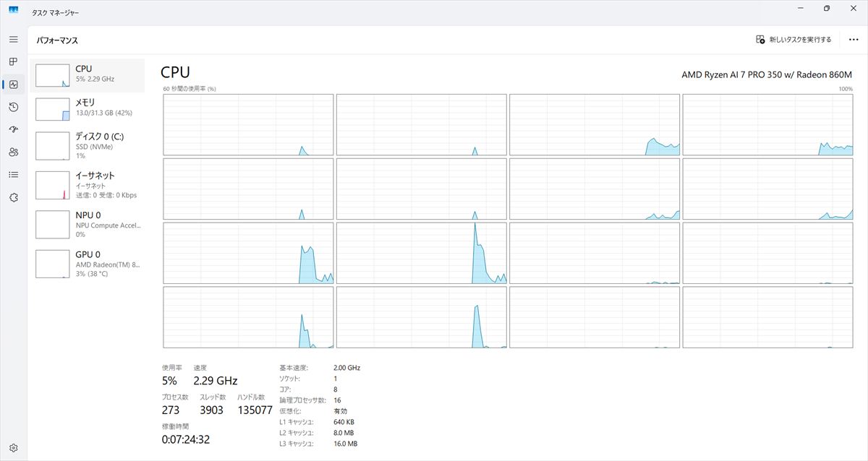This screenshot has width=868, height=461.
Task: Click the first logical processor graph
Action: [x=248, y=124]
